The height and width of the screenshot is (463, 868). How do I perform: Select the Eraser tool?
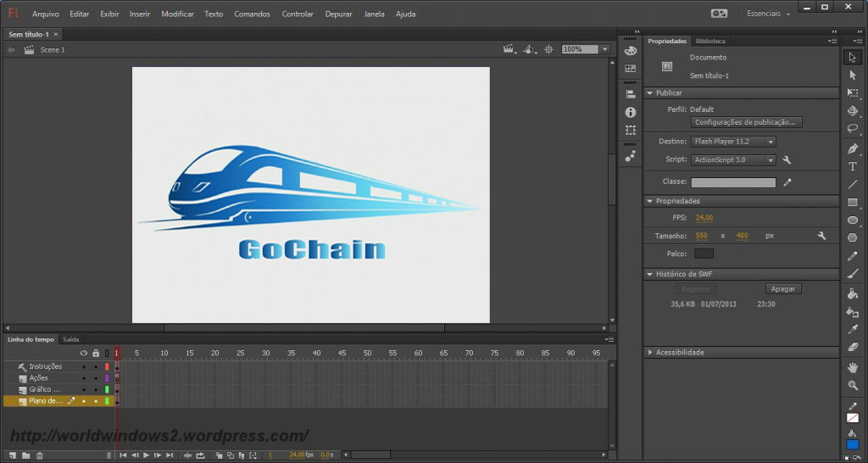853,348
